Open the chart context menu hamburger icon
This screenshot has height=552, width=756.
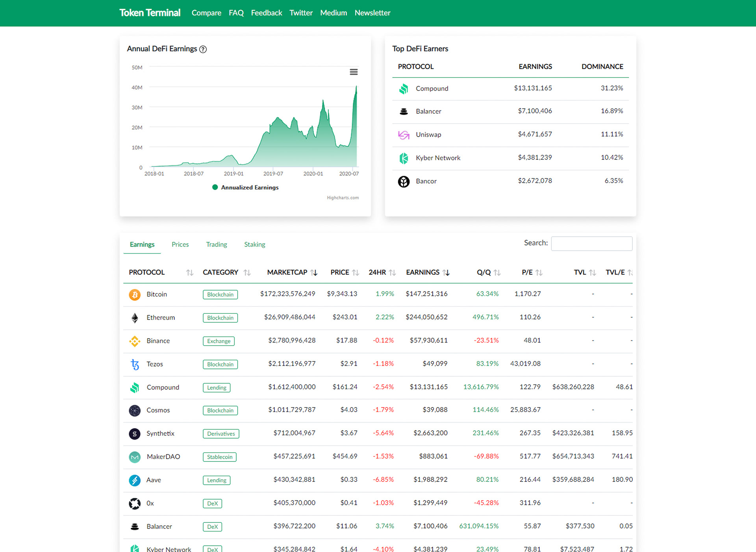point(354,72)
